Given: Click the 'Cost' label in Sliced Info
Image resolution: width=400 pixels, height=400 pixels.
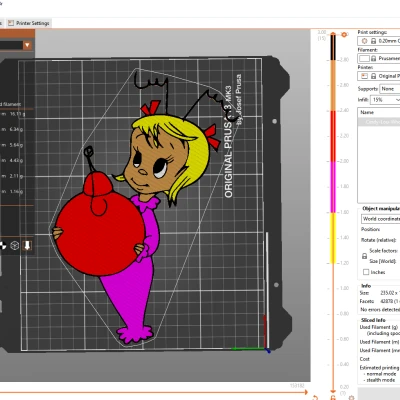Looking at the screenshot, I should (364, 359).
